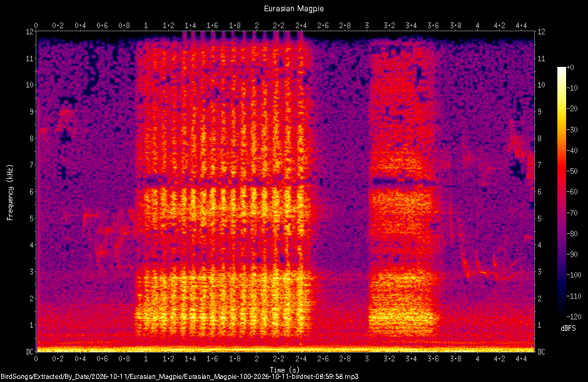
Task: Click the '0·8' tick on the bottom time axis
Action: pyautogui.click(x=124, y=359)
